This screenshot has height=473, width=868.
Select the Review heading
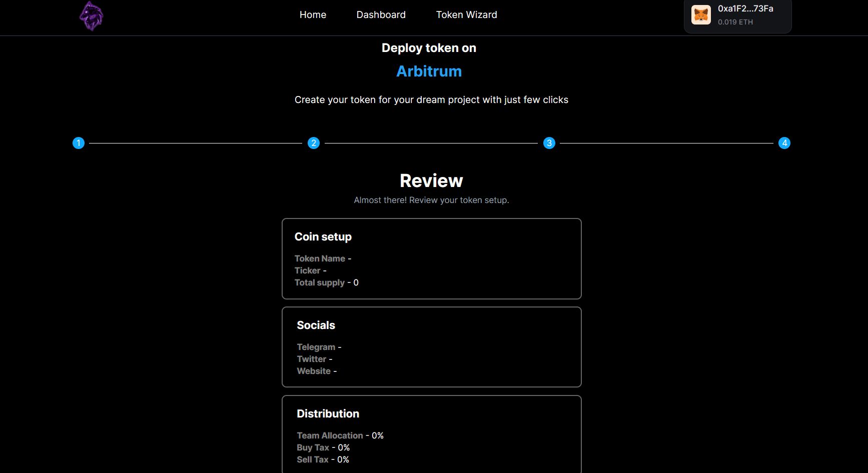tap(431, 180)
